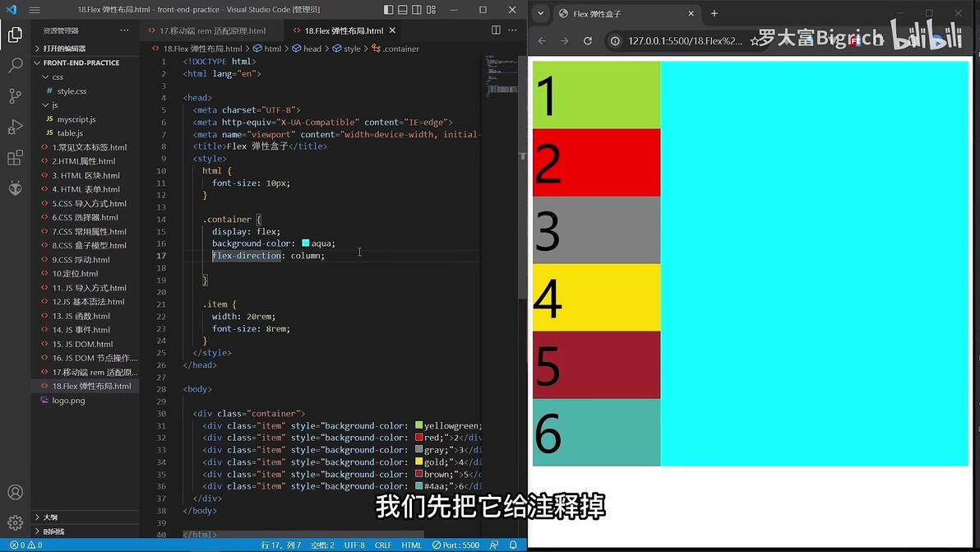View site information icon in address bar
The height and width of the screenshot is (552, 980).
click(x=615, y=40)
